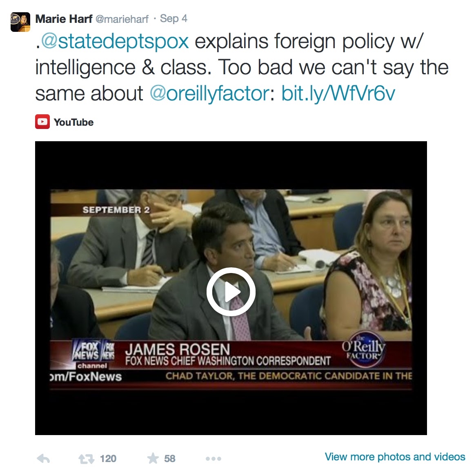Open the Sep 4 timestamp

click(x=173, y=18)
